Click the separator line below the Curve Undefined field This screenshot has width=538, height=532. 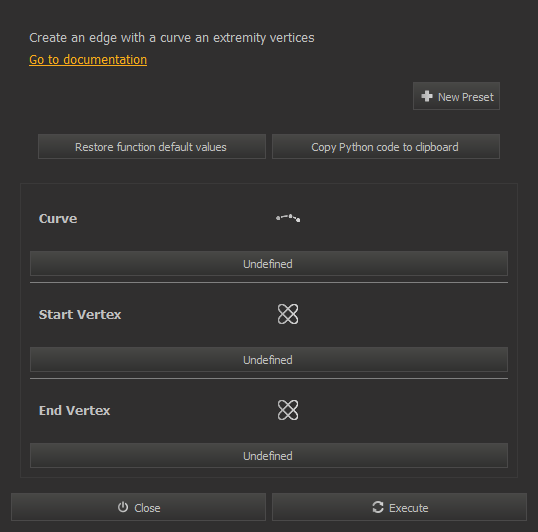(x=269, y=283)
